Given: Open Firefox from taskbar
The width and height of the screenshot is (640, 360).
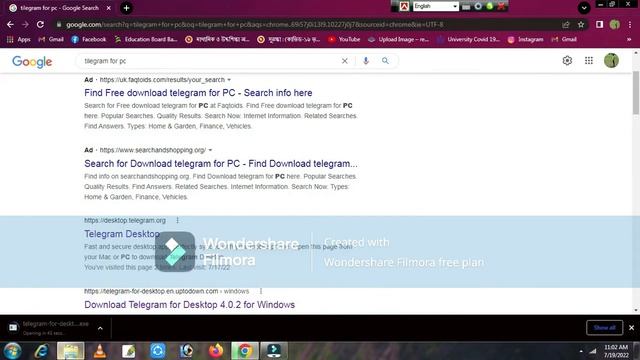Looking at the screenshot, I should click(216, 351).
